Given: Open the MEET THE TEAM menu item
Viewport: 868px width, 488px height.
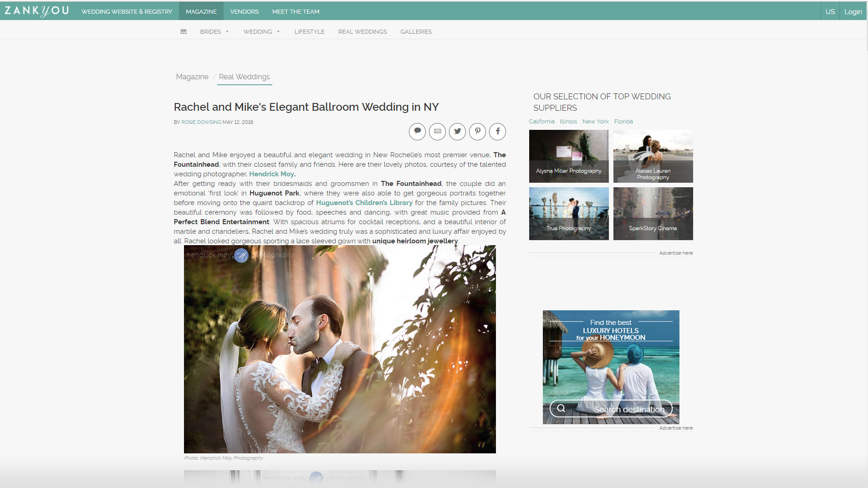Looking at the screenshot, I should click(x=296, y=11).
